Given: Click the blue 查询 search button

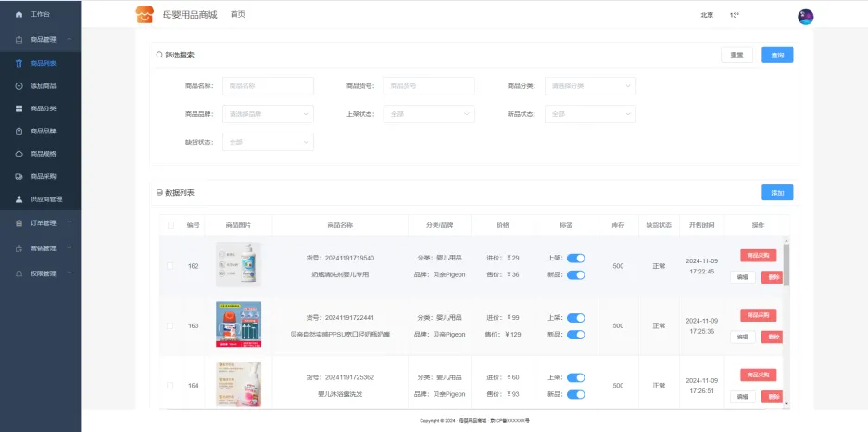Looking at the screenshot, I should 776,56.
